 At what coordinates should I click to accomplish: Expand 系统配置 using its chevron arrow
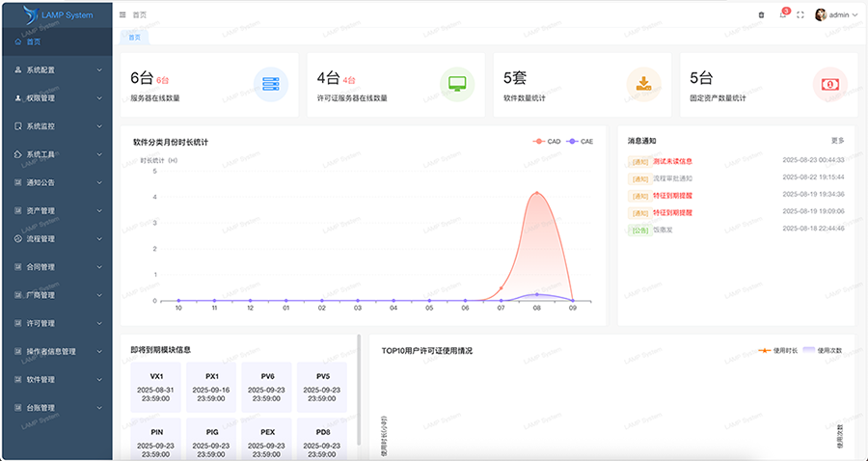point(99,70)
